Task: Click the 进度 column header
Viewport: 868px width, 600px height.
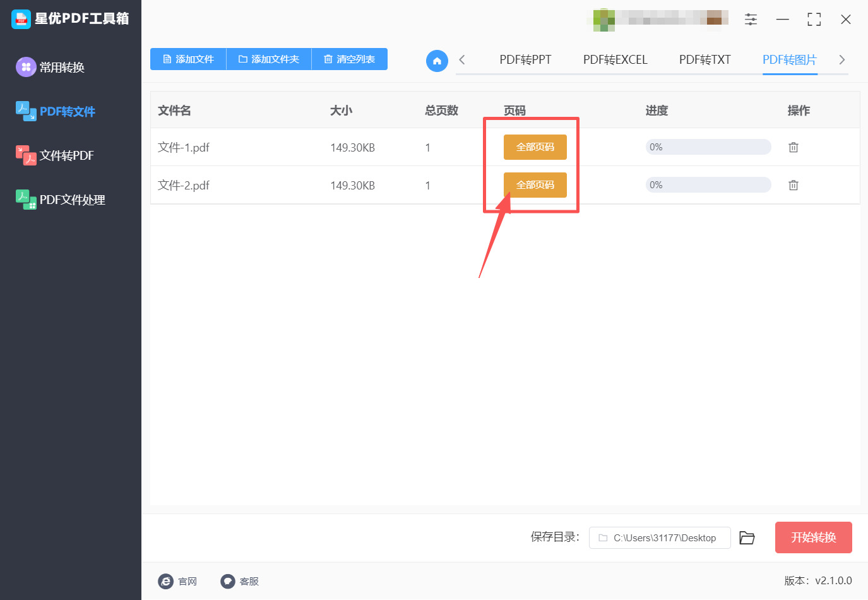Action: point(657,111)
